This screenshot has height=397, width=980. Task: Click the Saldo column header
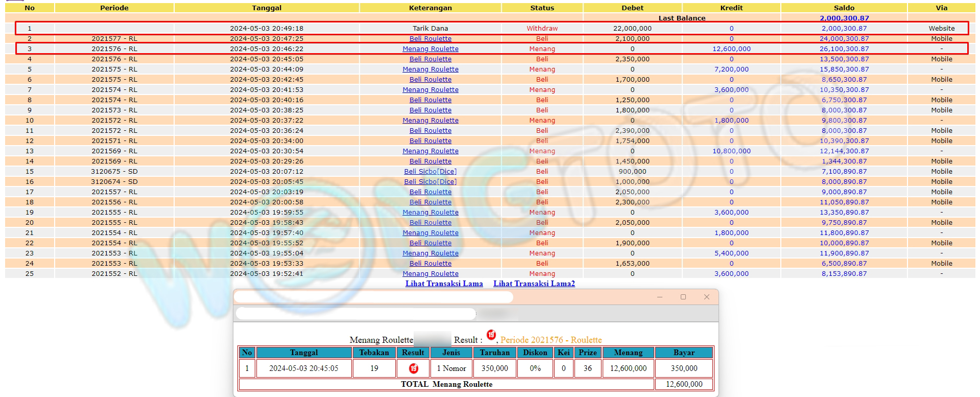(844, 8)
